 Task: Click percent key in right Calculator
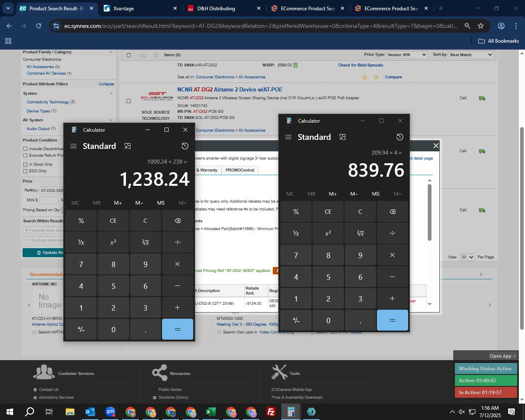pos(296,212)
